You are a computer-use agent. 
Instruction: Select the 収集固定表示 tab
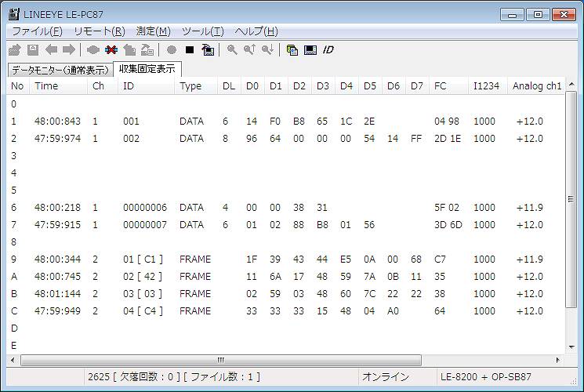coord(147,69)
